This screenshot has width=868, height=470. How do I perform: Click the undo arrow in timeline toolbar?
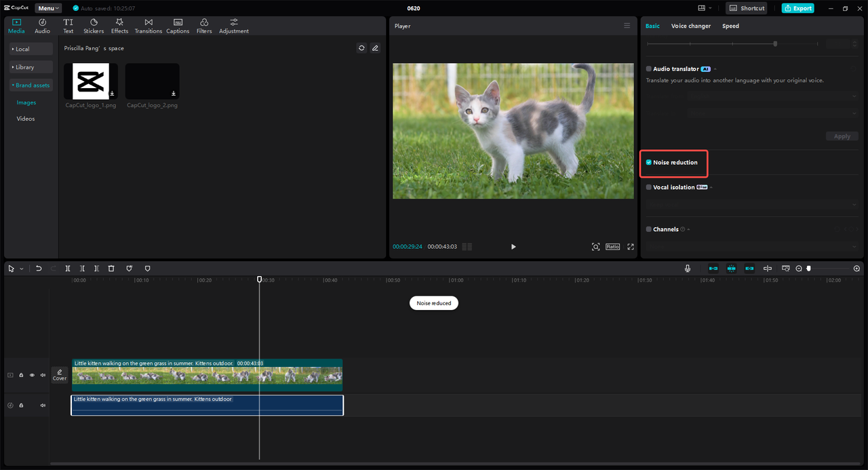[39, 269]
